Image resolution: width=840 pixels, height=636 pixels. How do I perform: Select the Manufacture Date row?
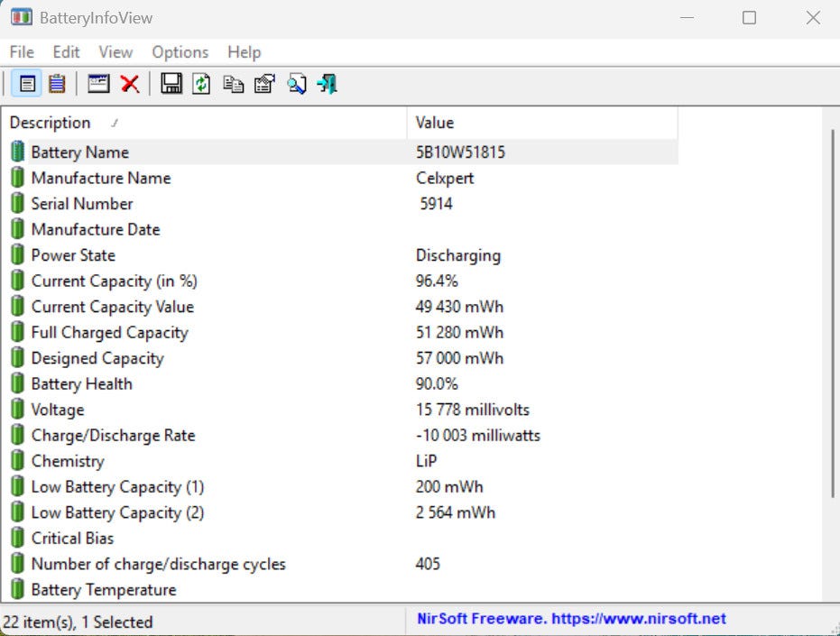(340, 229)
